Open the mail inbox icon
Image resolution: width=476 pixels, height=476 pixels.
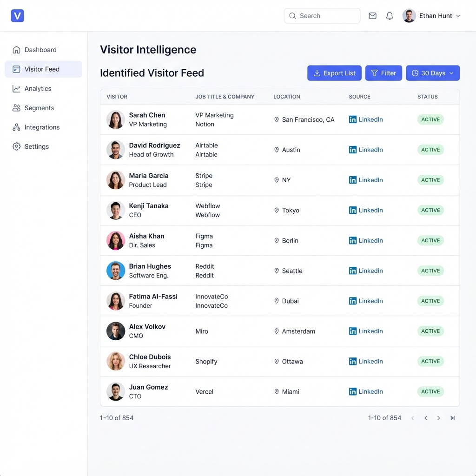372,16
